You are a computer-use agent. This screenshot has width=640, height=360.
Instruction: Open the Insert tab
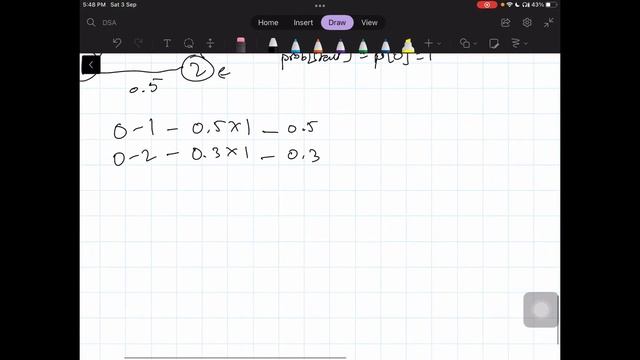tap(303, 23)
